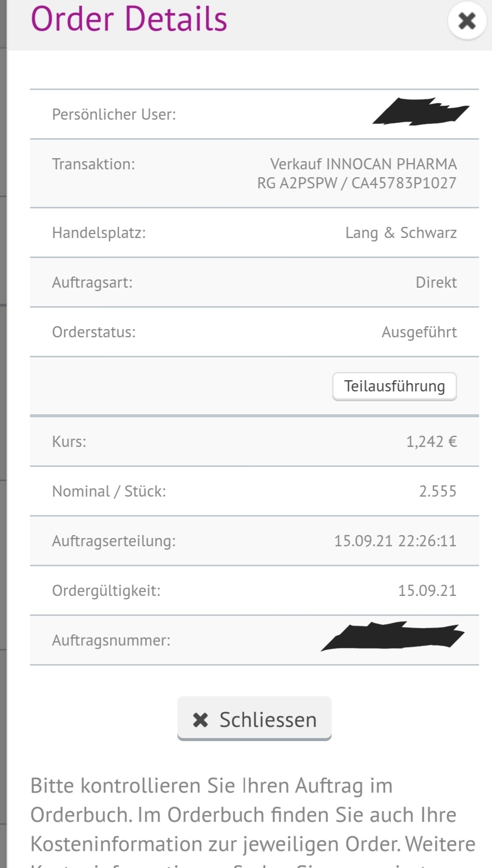The height and width of the screenshot is (868, 492).
Task: Click the Transaktion label
Action: click(x=93, y=165)
